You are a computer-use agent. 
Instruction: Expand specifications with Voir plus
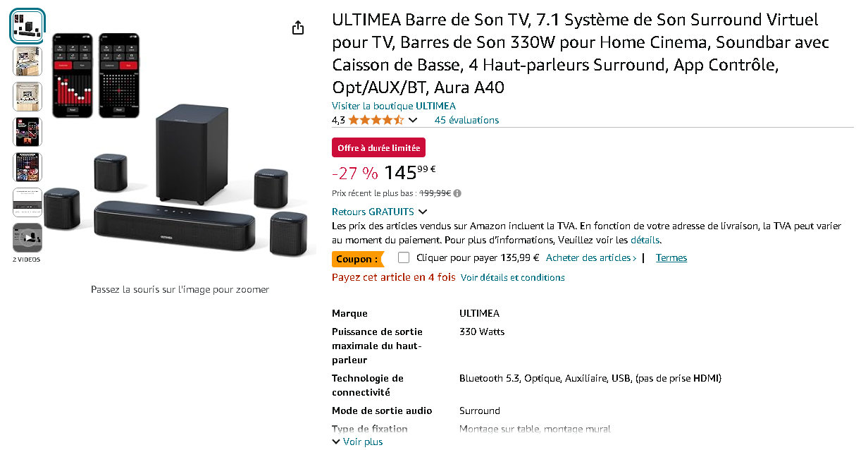point(357,442)
